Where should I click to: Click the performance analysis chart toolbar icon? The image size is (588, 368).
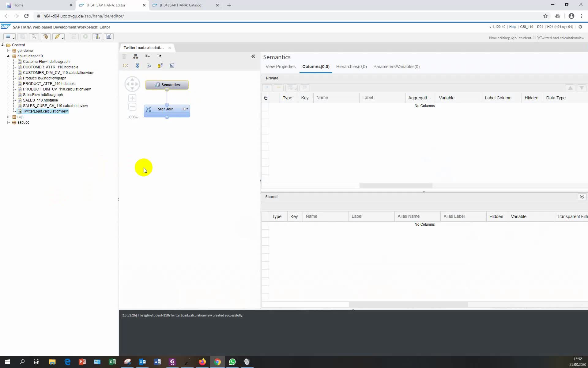[x=109, y=36]
